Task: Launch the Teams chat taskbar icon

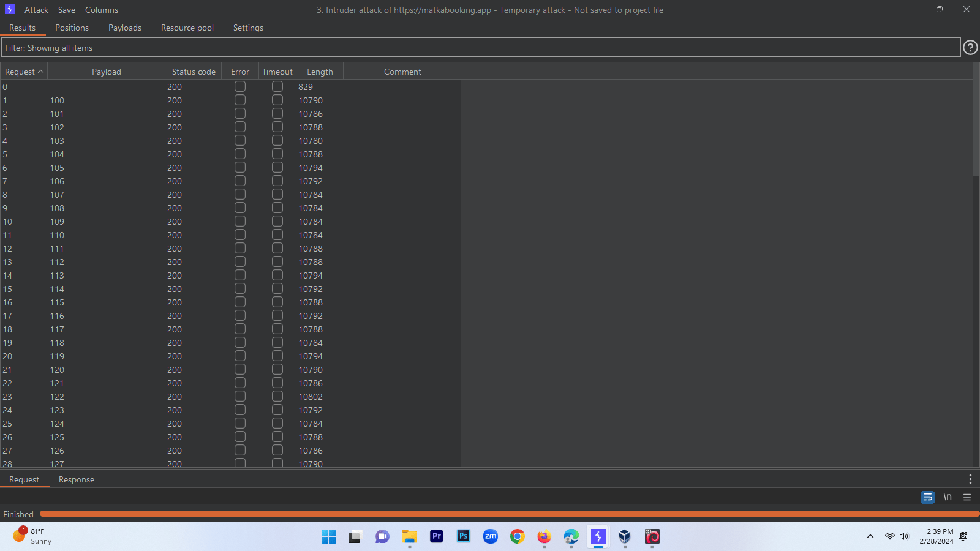Action: coord(382,537)
